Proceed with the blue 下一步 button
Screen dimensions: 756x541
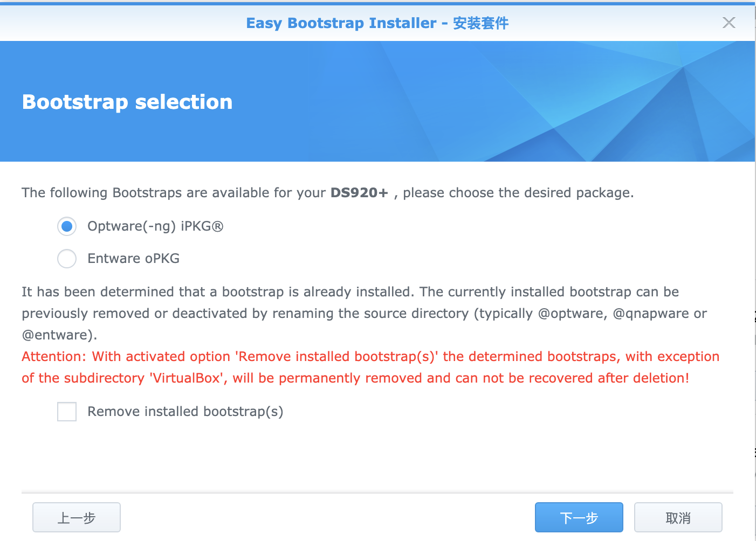click(579, 517)
